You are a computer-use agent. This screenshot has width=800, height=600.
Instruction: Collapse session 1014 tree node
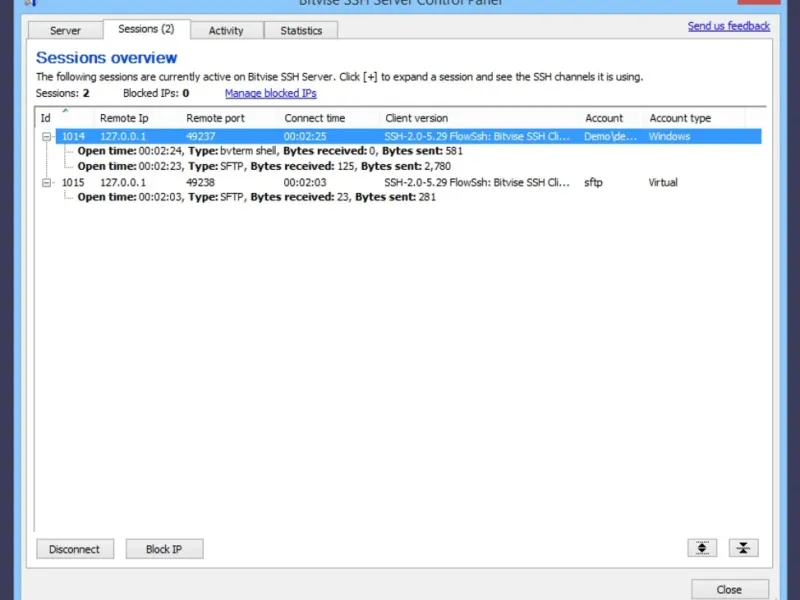pos(46,137)
